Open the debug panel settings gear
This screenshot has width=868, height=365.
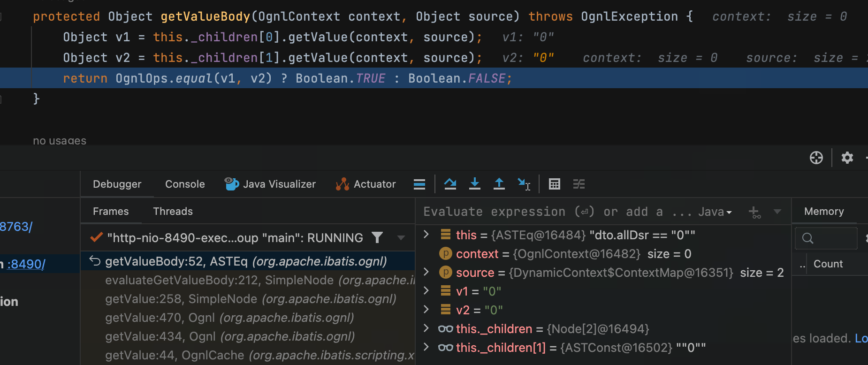point(847,158)
